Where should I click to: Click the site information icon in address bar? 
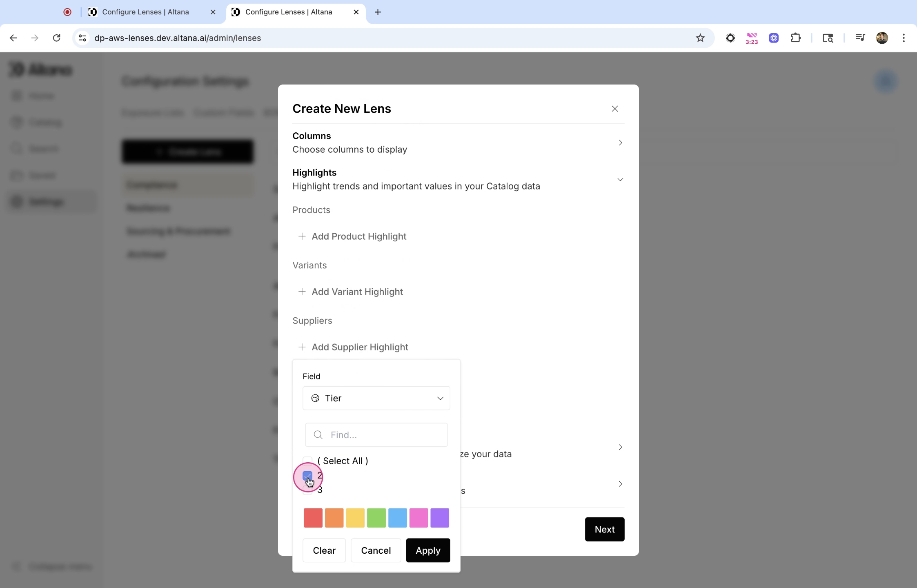pos(82,38)
